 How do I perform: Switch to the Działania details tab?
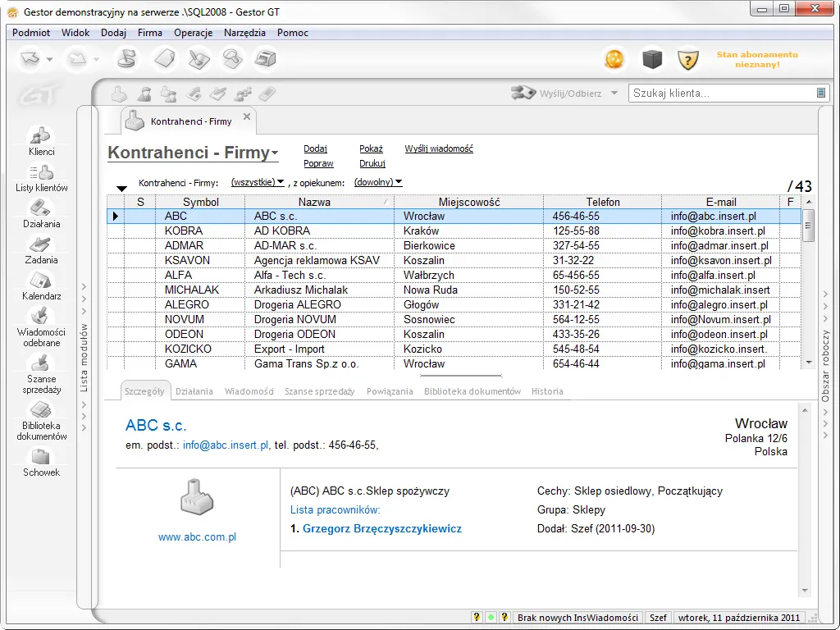(194, 391)
